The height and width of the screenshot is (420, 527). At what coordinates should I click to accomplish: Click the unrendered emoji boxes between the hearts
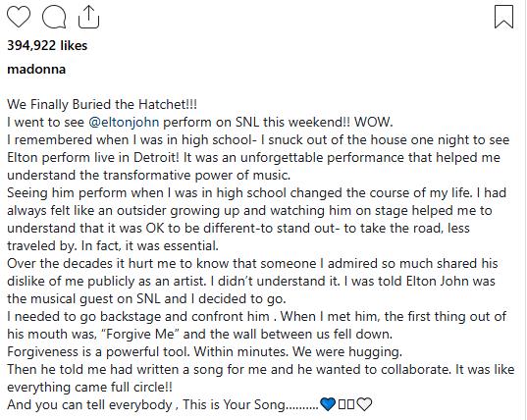click(346, 404)
